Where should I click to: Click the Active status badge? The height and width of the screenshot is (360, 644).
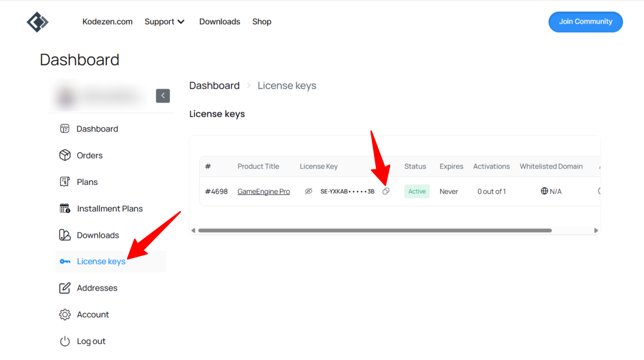(x=417, y=191)
